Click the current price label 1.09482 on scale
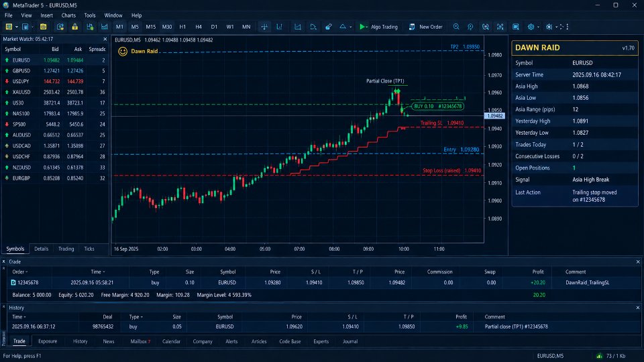 tap(495, 116)
